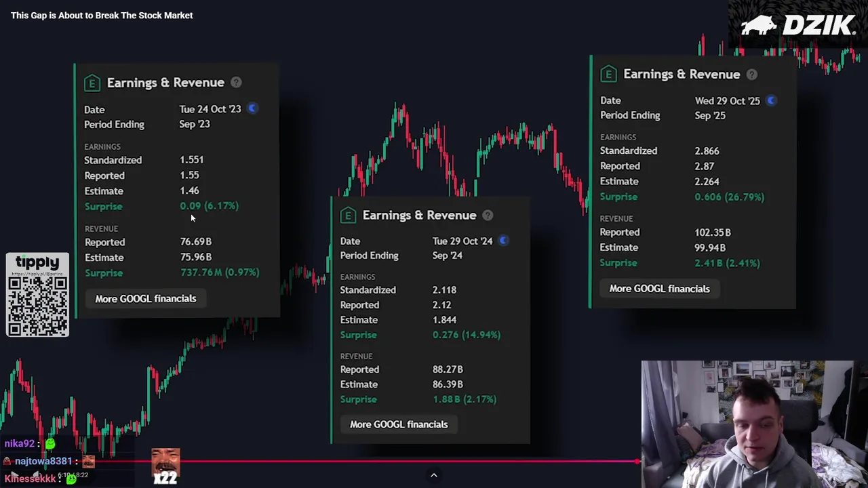Click the badge icon before najtowa8381
The width and height of the screenshot is (868, 488).
(7, 462)
